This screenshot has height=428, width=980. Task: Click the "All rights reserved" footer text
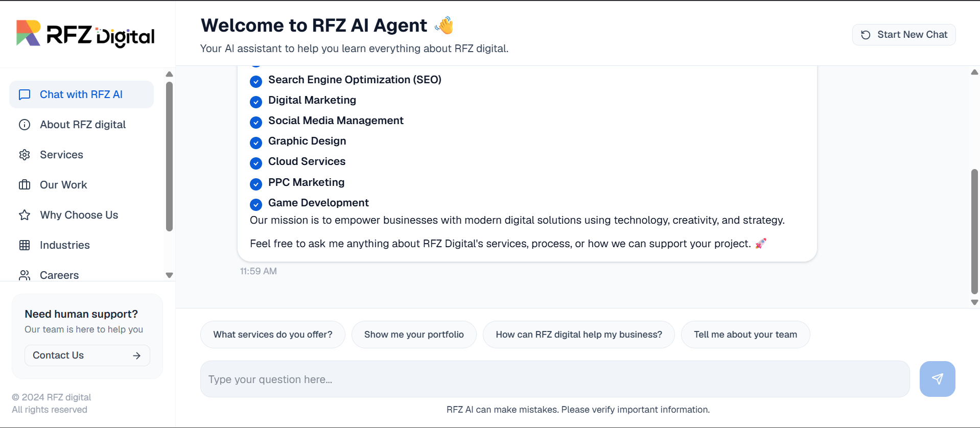(50, 410)
